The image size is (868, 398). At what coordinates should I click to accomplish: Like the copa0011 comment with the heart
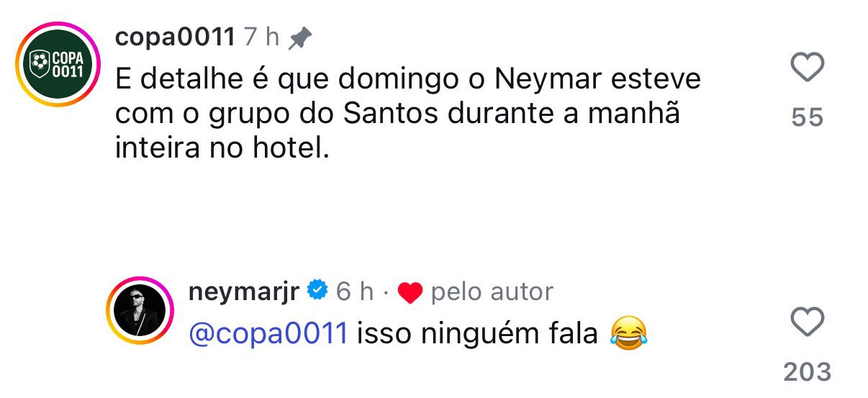[x=807, y=69]
